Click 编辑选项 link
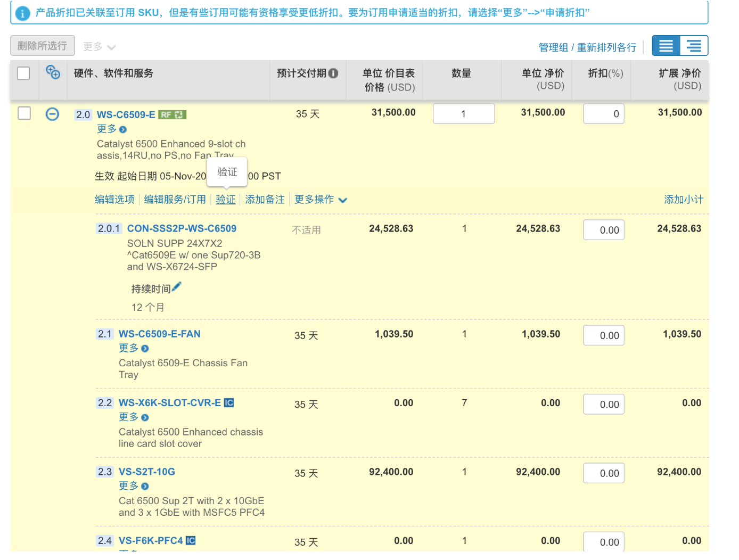The image size is (739, 560). [114, 200]
